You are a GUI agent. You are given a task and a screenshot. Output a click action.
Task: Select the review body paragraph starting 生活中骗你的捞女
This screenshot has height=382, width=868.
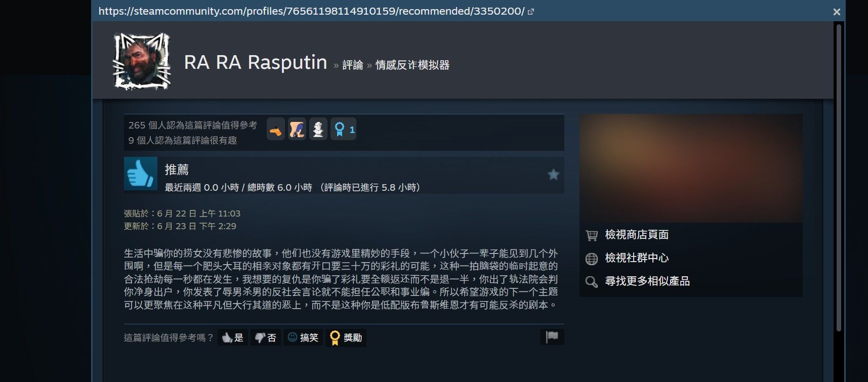coord(341,279)
